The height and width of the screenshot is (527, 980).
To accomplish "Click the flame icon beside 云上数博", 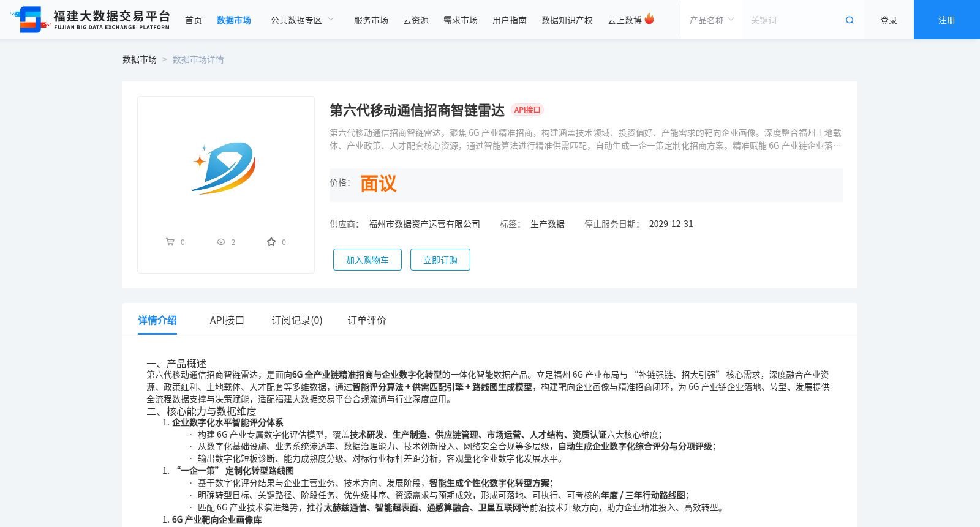I will click(x=649, y=19).
